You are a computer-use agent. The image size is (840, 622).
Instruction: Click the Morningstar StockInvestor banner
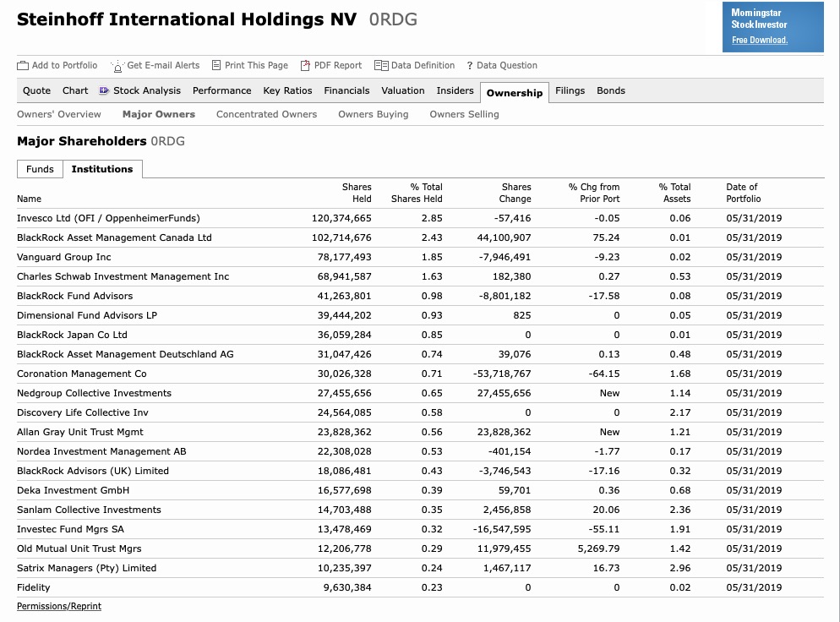772,27
